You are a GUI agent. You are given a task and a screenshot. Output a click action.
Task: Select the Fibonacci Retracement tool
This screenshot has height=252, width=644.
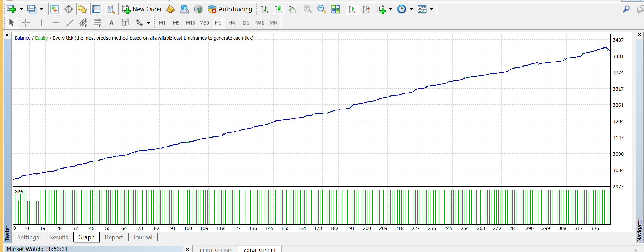98,23
